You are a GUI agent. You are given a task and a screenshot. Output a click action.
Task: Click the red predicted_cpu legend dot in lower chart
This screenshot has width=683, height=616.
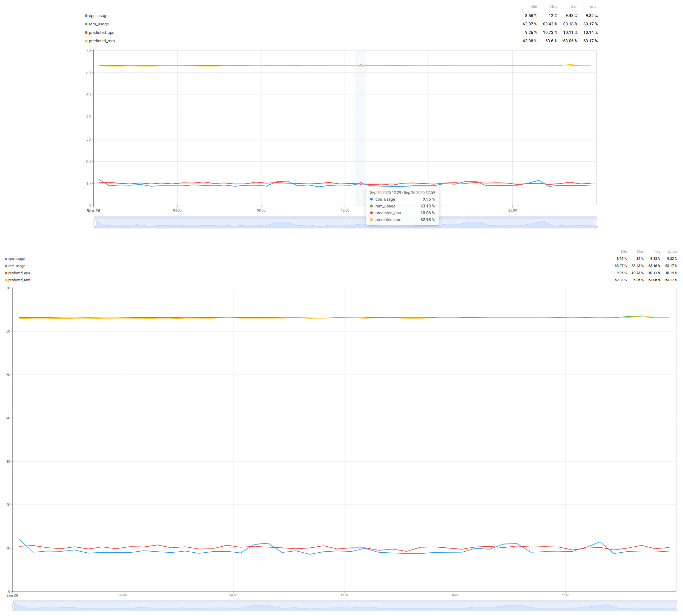pos(6,273)
